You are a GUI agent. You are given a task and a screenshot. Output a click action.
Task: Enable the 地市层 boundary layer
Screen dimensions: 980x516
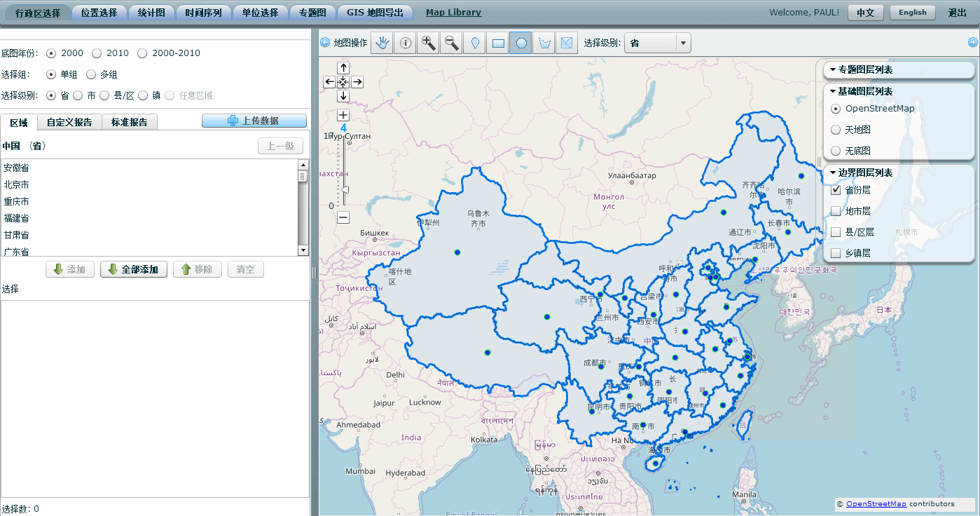836,211
